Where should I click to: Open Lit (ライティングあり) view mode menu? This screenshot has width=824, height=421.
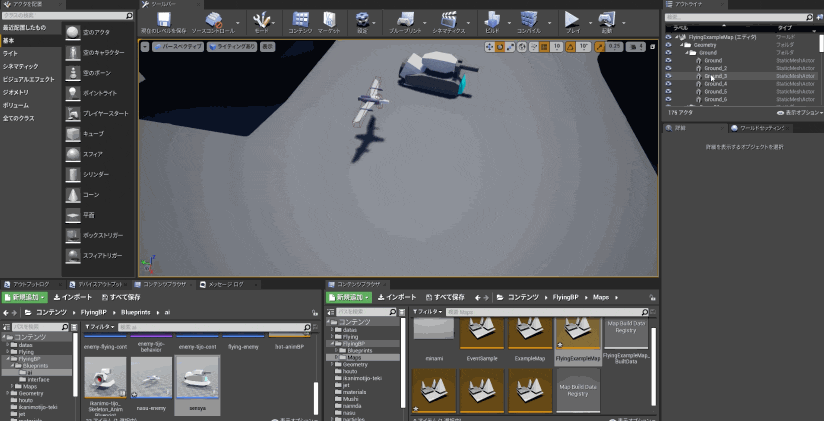click(x=232, y=47)
